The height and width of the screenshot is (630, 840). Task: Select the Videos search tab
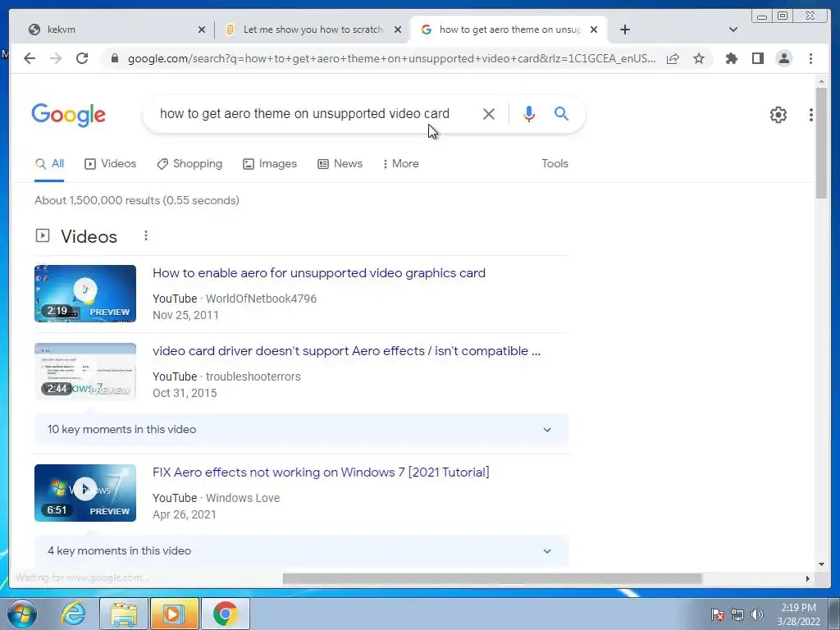pyautogui.click(x=111, y=163)
